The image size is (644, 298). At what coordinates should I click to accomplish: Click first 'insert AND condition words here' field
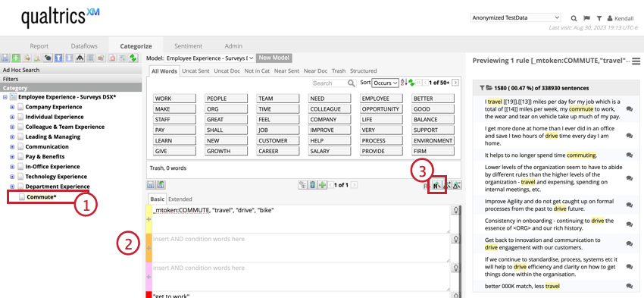pos(301,248)
